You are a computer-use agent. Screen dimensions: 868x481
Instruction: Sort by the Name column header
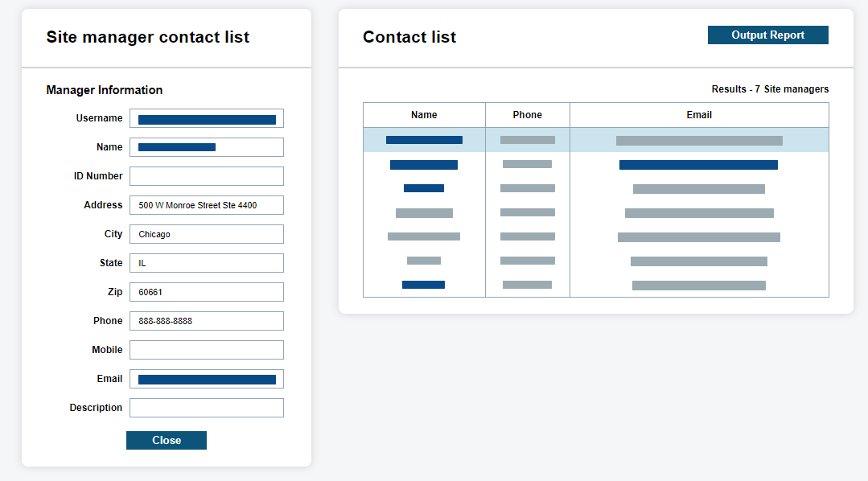(x=424, y=115)
